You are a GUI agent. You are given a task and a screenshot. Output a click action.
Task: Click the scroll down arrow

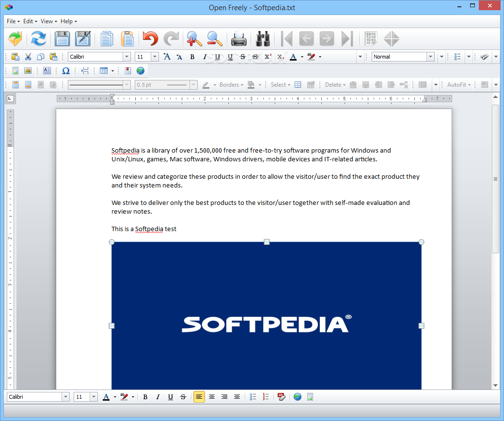(495, 385)
